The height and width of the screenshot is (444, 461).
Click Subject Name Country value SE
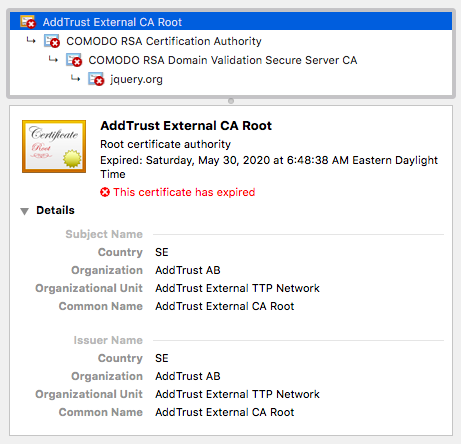coord(162,252)
